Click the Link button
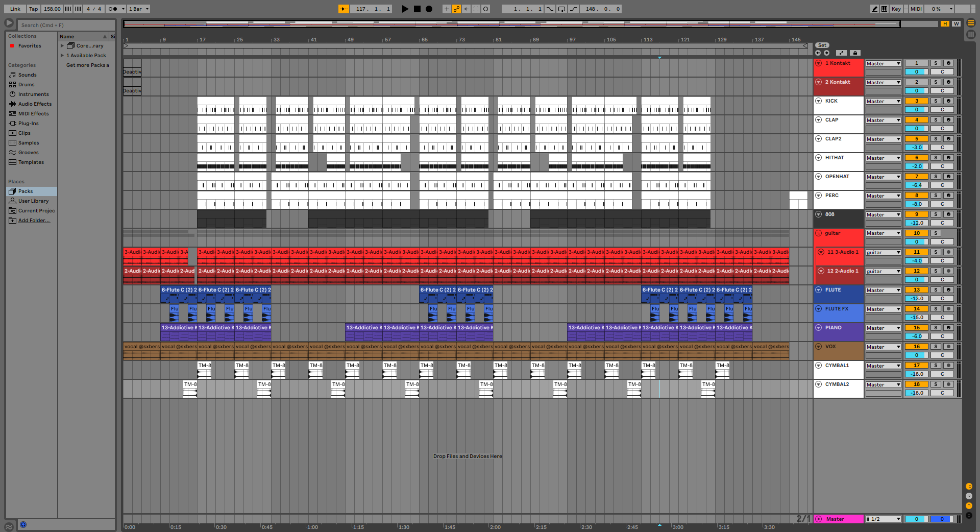The width and height of the screenshot is (980, 532). 15,9
